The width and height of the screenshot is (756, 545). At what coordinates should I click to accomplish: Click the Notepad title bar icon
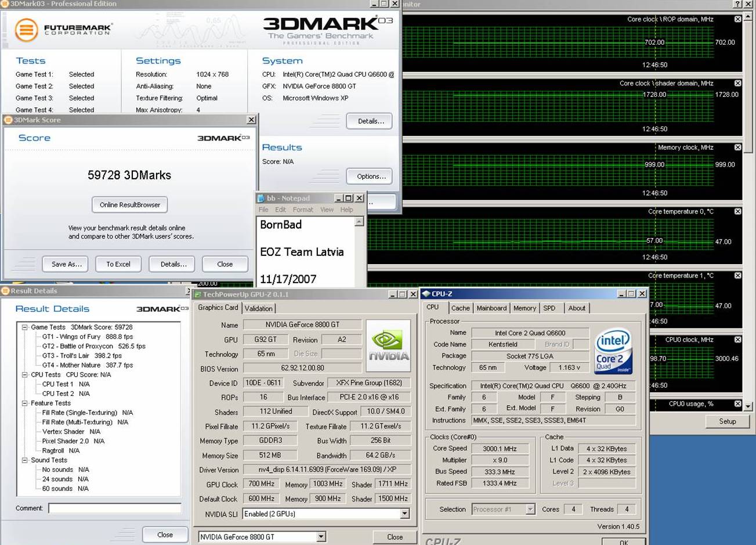point(261,198)
